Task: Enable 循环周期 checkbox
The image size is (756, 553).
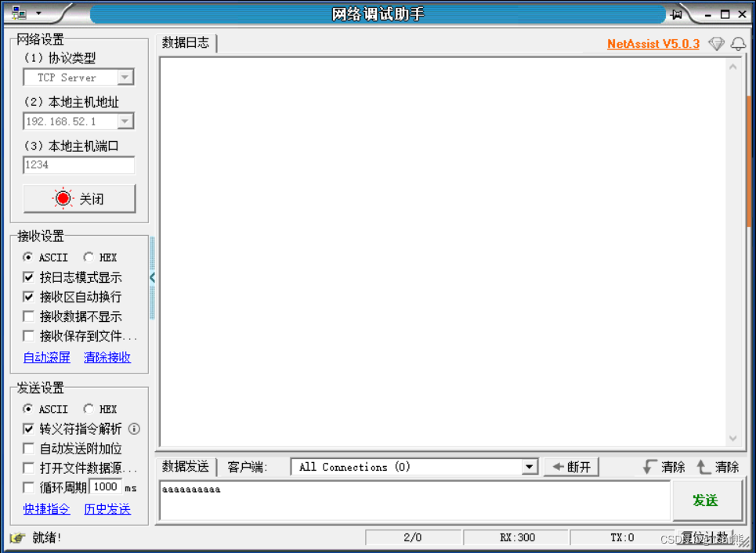Action: pyautogui.click(x=28, y=487)
